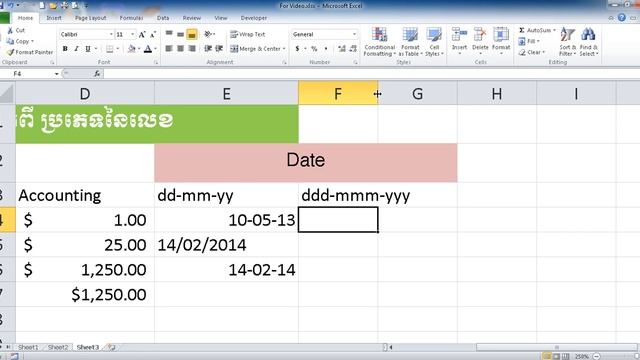Open Name Box dropdown arrow
The image size is (640, 360).
[x=56, y=74]
